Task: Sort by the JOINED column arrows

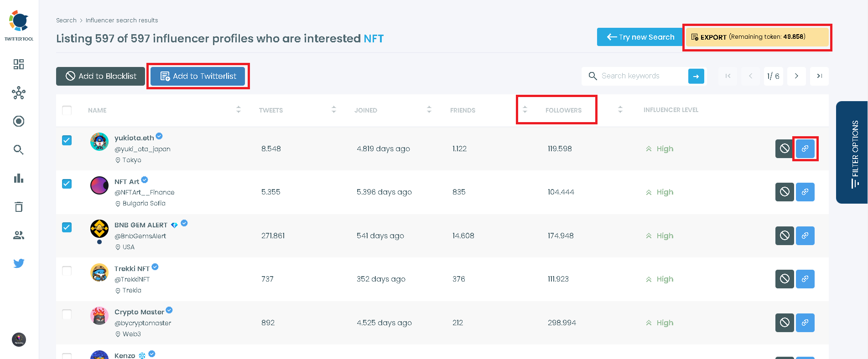Action: click(429, 109)
